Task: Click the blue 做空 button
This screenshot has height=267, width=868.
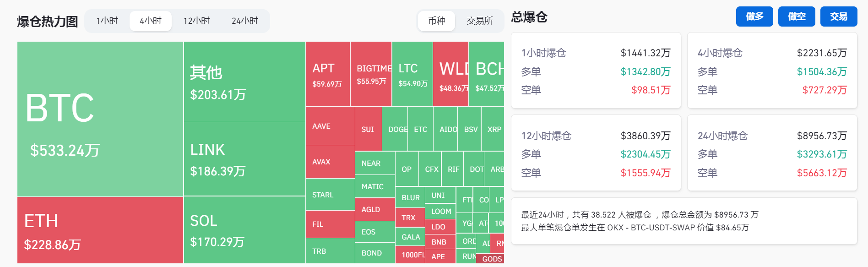Action: pos(796,16)
